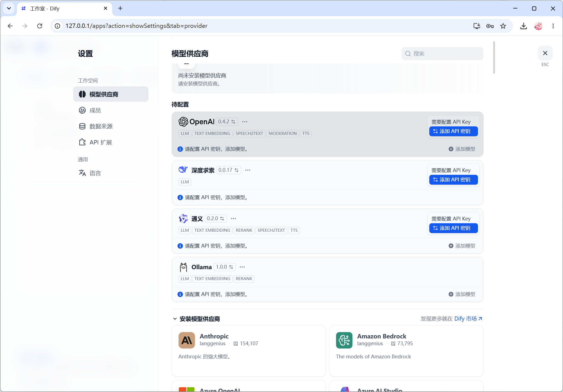Collapse the 安装模型供应商 section
This screenshot has height=392, width=563.
coord(175,319)
